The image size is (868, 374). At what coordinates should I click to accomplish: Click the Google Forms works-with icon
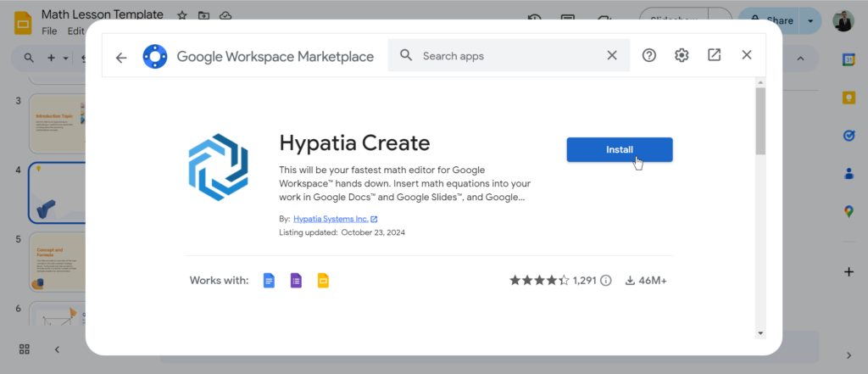296,281
